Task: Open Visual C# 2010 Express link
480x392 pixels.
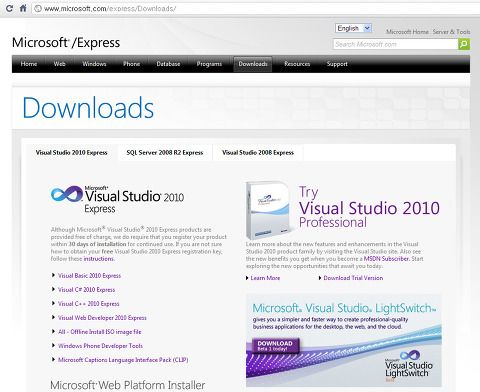Action: coord(86,290)
